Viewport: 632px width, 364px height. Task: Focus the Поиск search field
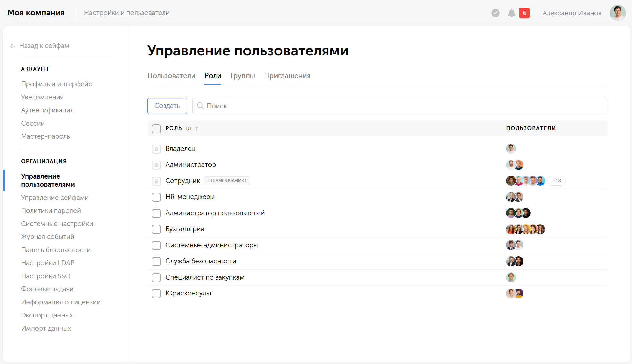coord(400,106)
